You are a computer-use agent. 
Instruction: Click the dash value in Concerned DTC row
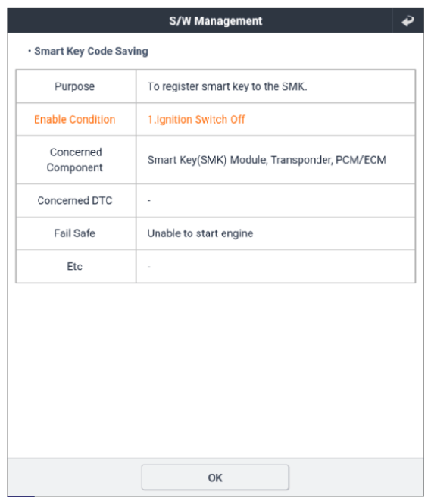pyautogui.click(x=149, y=201)
